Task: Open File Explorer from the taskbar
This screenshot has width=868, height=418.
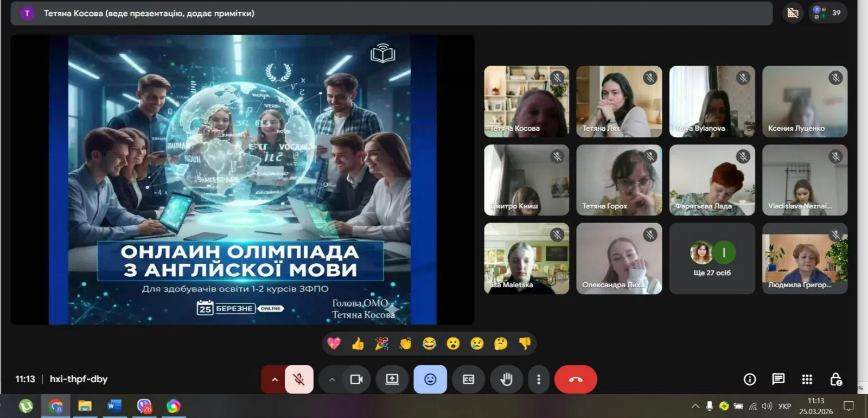Action: 85,406
